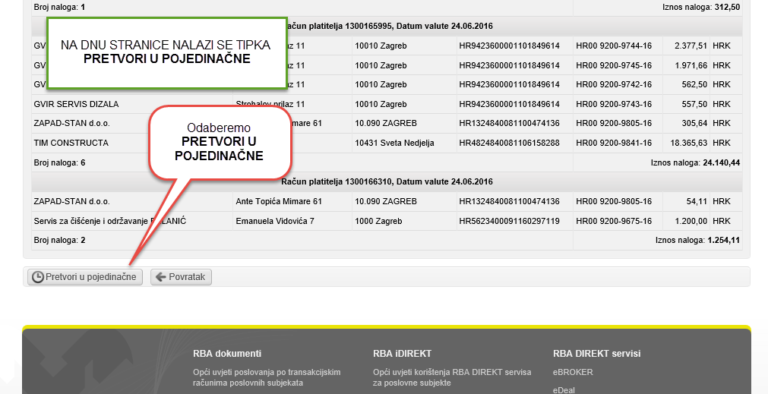Select reference HR00 9200-9744-16

pyautogui.click(x=614, y=46)
